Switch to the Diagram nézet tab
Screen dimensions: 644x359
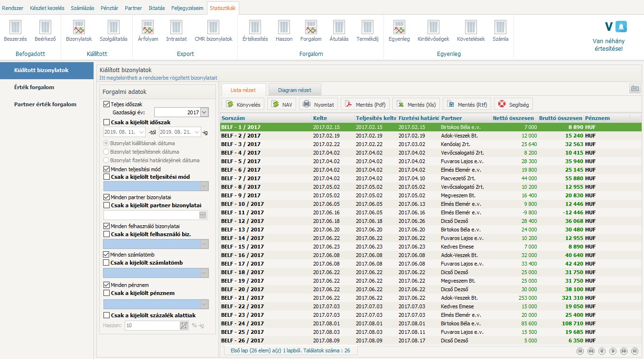pyautogui.click(x=295, y=90)
